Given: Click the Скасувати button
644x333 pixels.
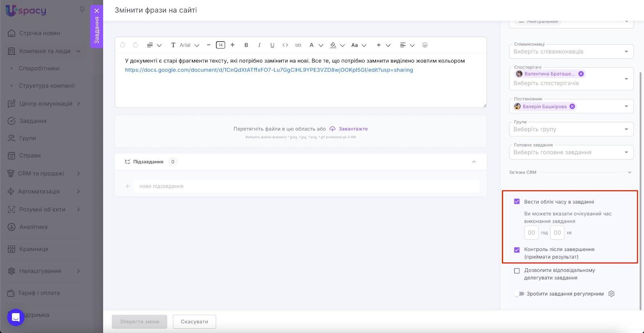Looking at the screenshot, I should pos(194,322).
